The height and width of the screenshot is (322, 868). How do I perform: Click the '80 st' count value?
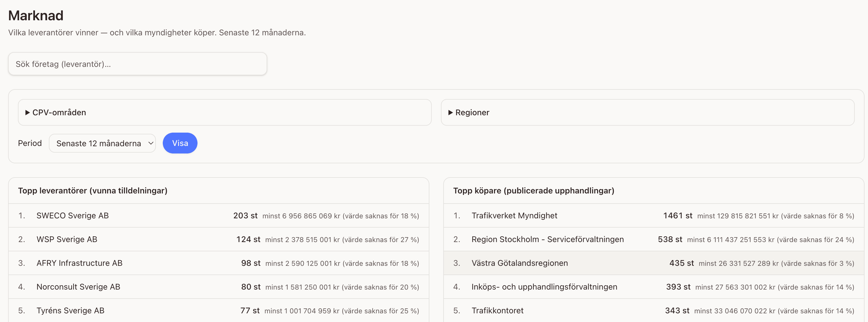(x=251, y=287)
